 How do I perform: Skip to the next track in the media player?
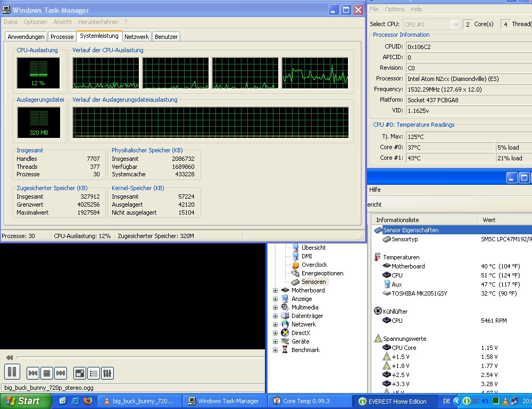pyautogui.click(x=61, y=373)
